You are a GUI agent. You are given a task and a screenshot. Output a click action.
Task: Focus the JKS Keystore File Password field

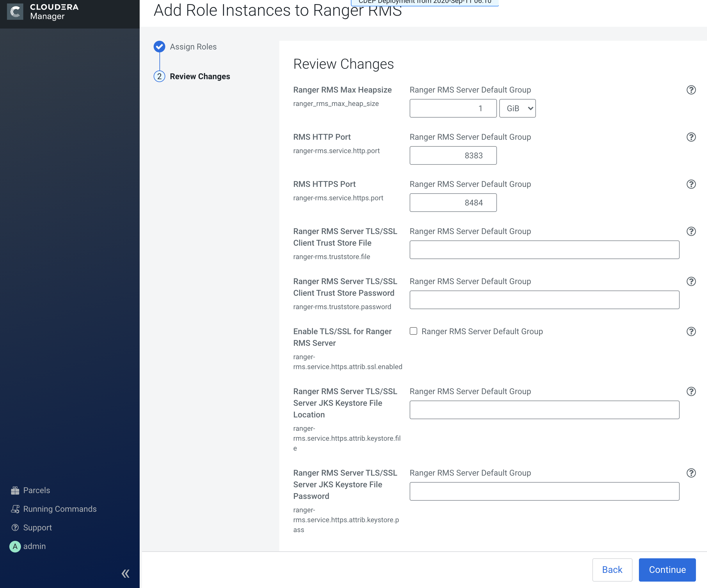pyautogui.click(x=544, y=491)
